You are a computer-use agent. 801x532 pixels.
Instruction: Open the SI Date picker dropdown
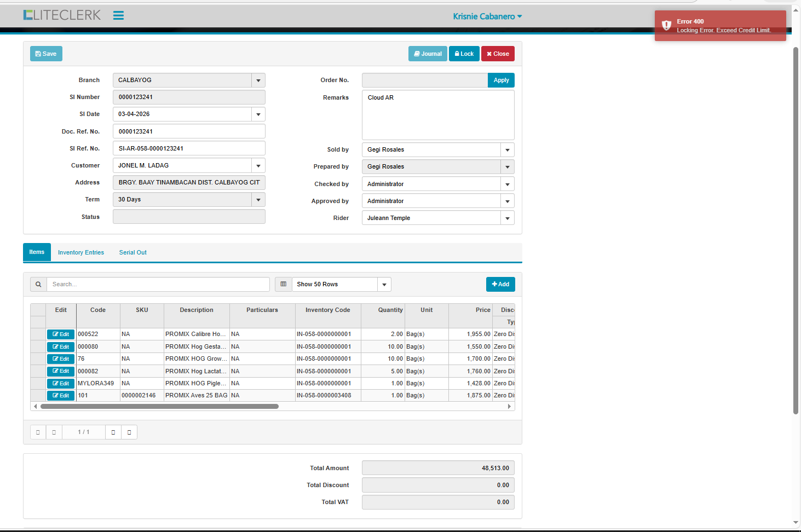258,114
